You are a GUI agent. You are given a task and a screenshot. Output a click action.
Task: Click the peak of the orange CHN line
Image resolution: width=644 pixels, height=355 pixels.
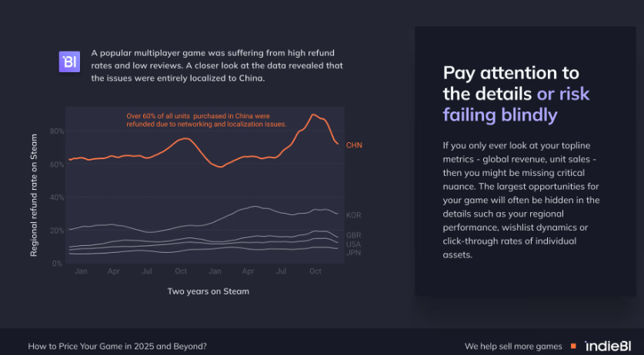(312, 114)
